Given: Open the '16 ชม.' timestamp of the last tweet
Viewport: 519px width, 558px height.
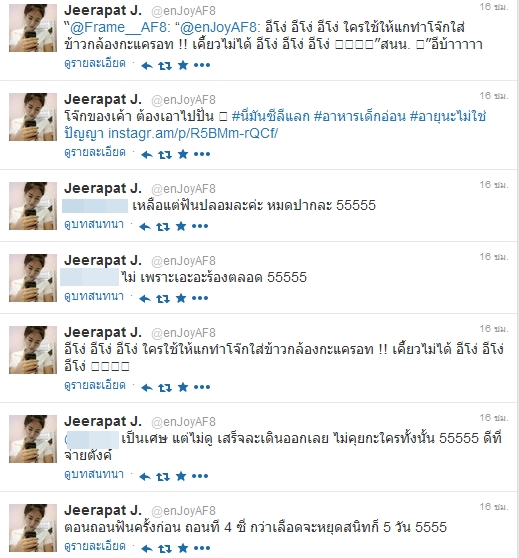Looking at the screenshot, I should [x=494, y=506].
